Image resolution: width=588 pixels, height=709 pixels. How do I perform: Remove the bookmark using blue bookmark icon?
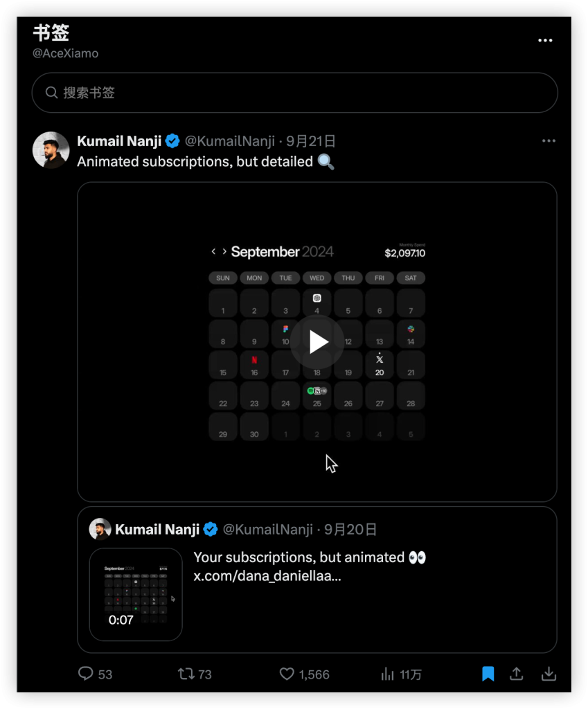coord(488,674)
